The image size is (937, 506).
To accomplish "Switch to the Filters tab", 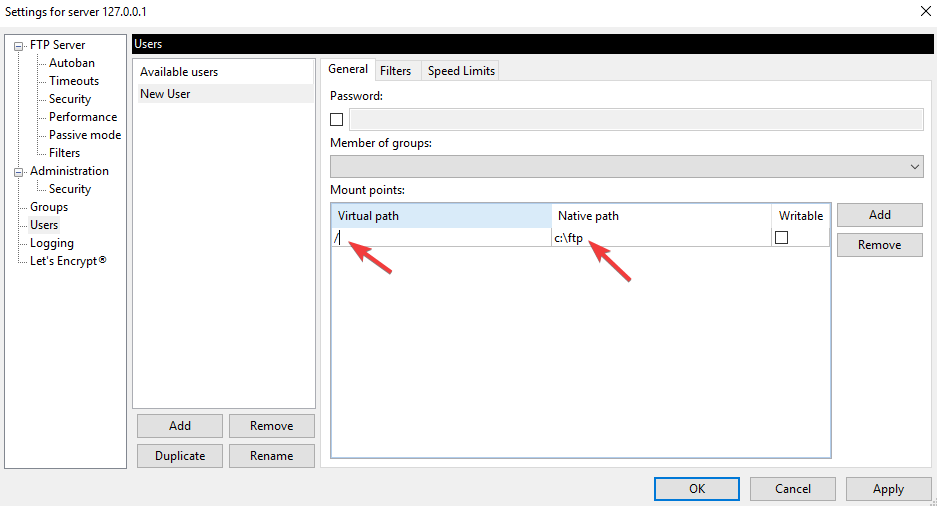I will point(396,70).
